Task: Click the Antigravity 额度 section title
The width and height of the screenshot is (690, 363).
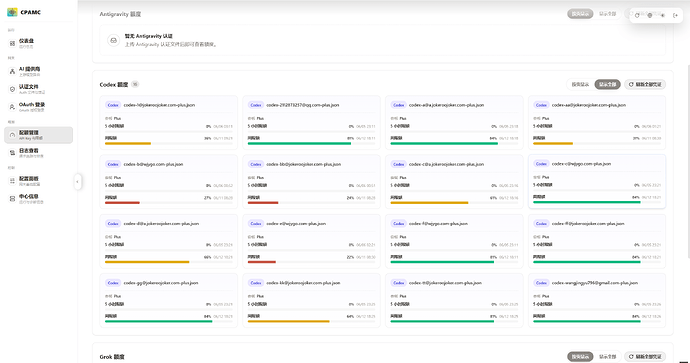Action: point(120,14)
